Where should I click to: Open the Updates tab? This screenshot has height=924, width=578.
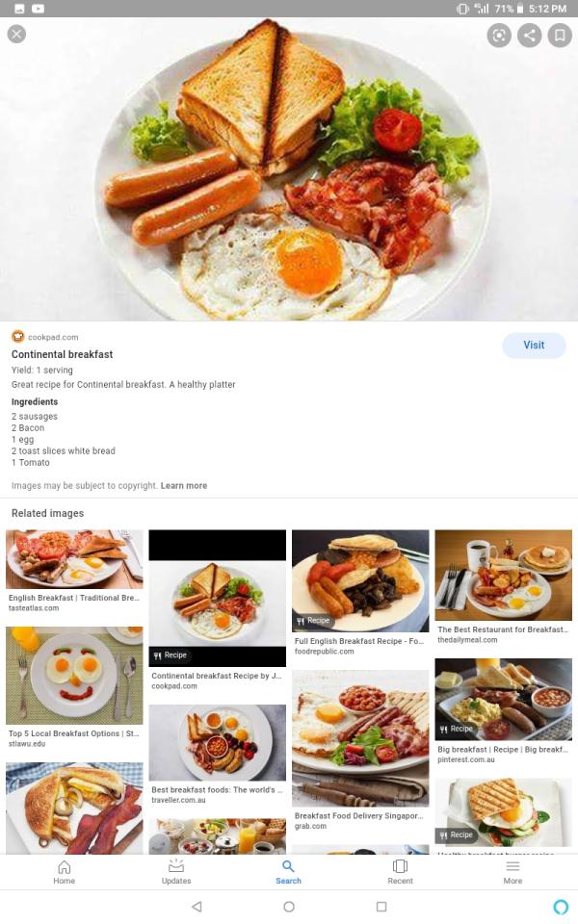(x=176, y=872)
